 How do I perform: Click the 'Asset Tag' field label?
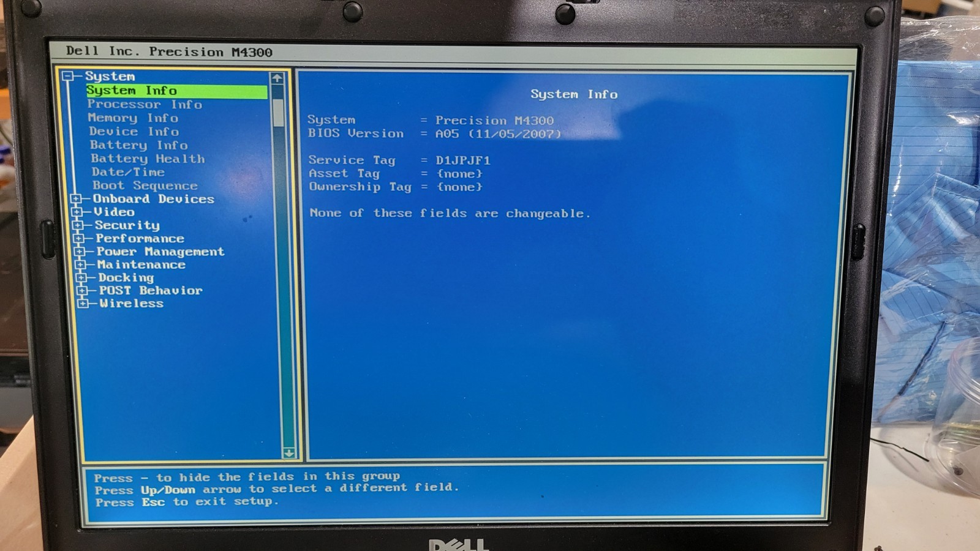click(x=344, y=174)
